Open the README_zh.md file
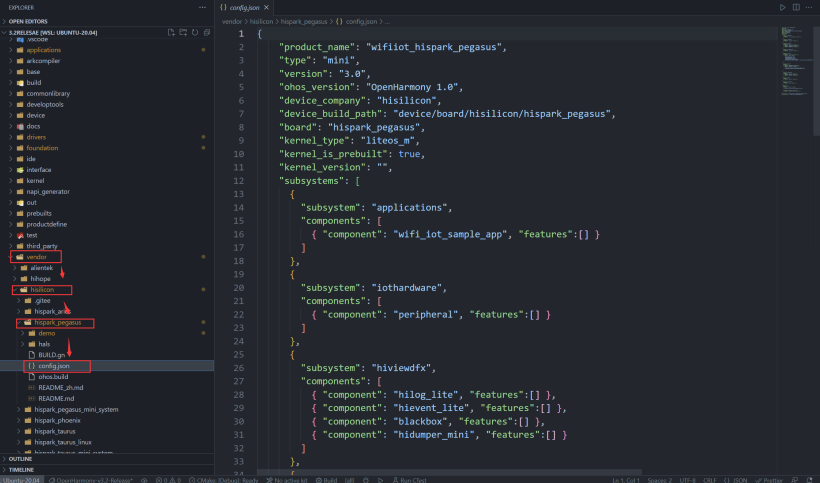The width and height of the screenshot is (820, 483). coord(61,388)
